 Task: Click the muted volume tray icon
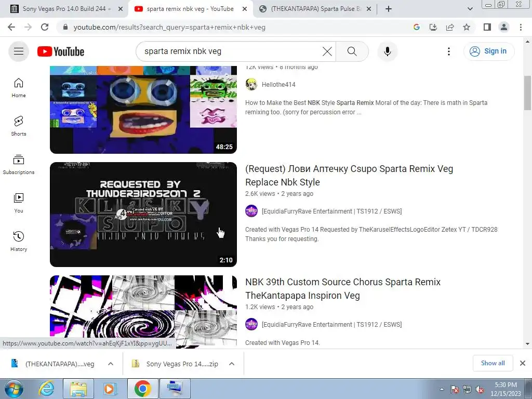tap(480, 390)
